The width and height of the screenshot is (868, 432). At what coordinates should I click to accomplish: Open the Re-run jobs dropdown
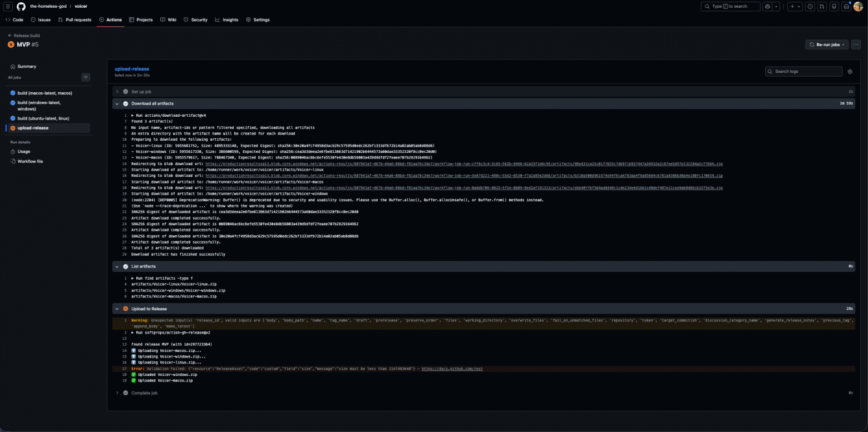(827, 44)
